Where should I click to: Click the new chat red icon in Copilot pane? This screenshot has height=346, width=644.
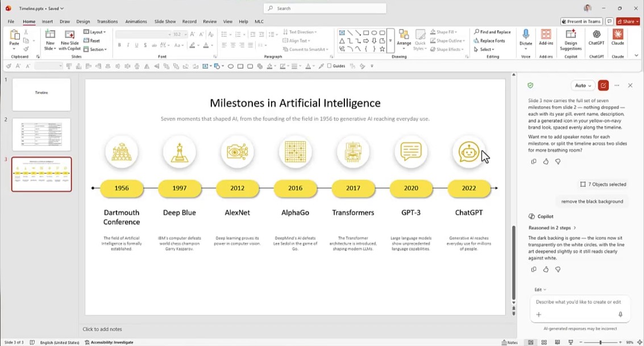[603, 85]
